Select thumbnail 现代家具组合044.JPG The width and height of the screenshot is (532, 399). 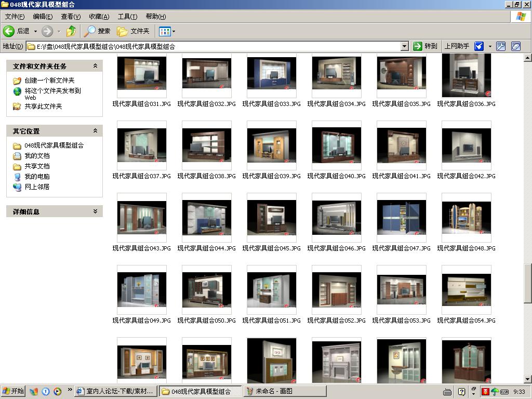pyautogui.click(x=207, y=218)
